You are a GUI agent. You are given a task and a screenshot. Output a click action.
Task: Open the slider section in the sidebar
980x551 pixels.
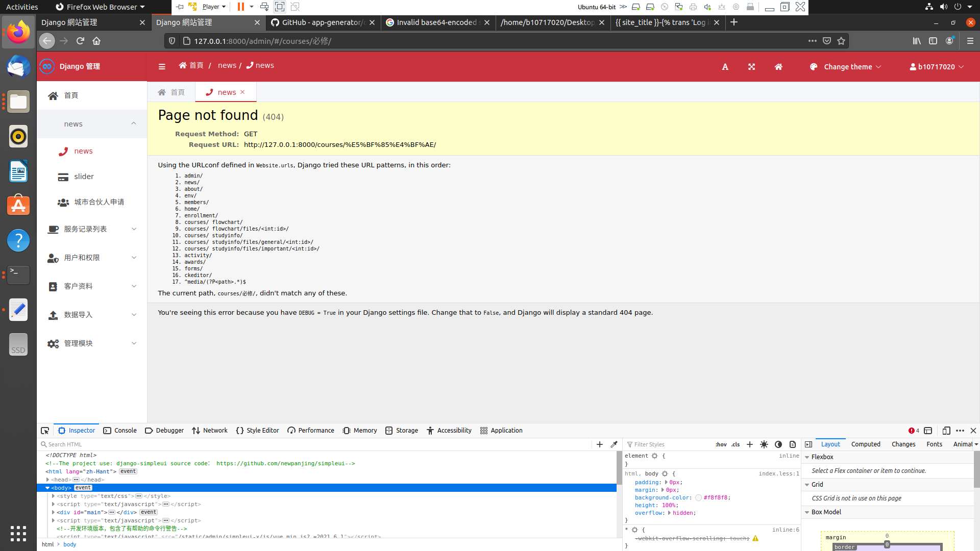coord(85,177)
